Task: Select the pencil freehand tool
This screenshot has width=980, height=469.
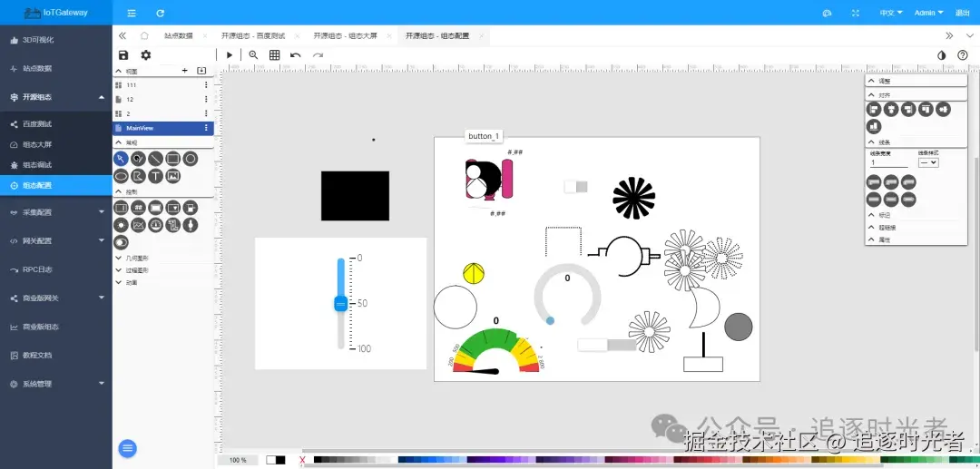Action: (138, 159)
